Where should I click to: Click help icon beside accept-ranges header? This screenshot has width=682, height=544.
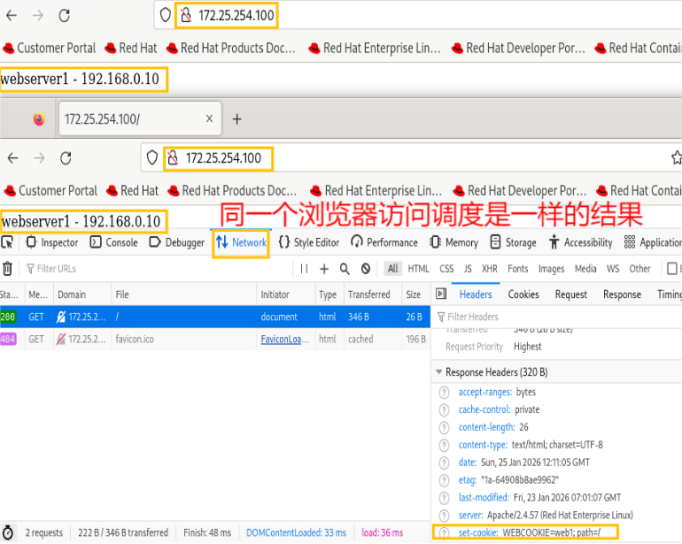[x=444, y=392]
